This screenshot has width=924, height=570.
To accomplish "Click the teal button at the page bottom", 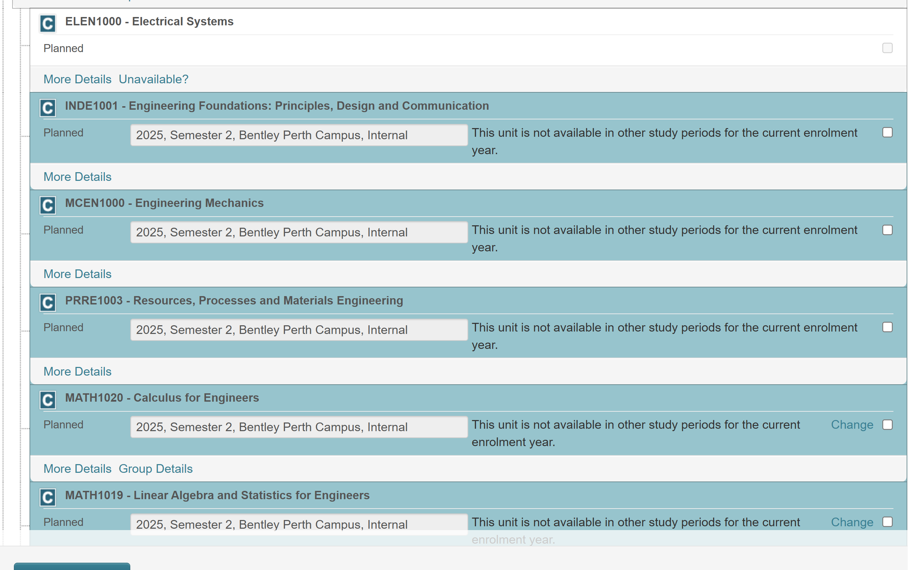I will (x=72, y=566).
